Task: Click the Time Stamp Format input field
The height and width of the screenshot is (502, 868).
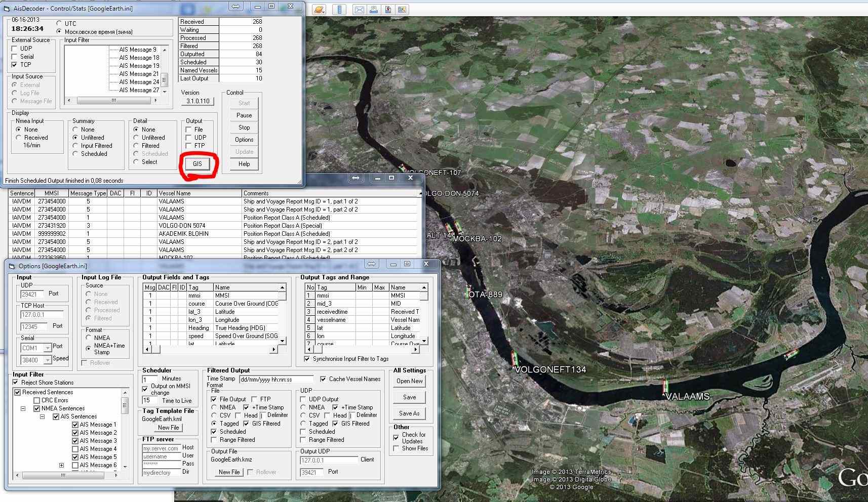Action: [277, 380]
